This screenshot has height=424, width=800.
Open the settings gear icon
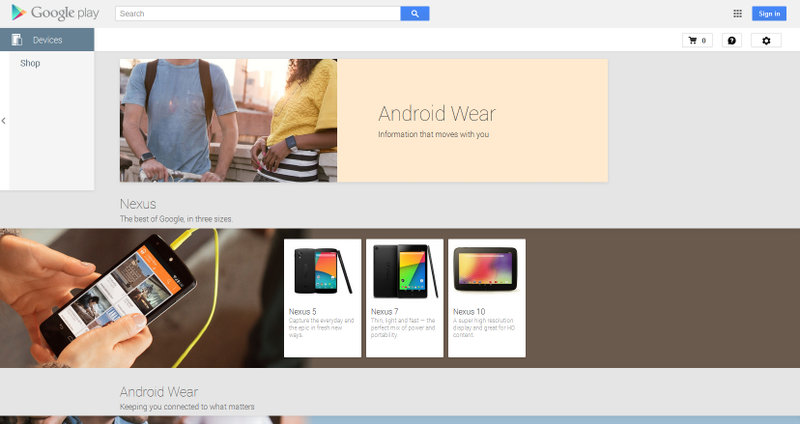tap(766, 40)
